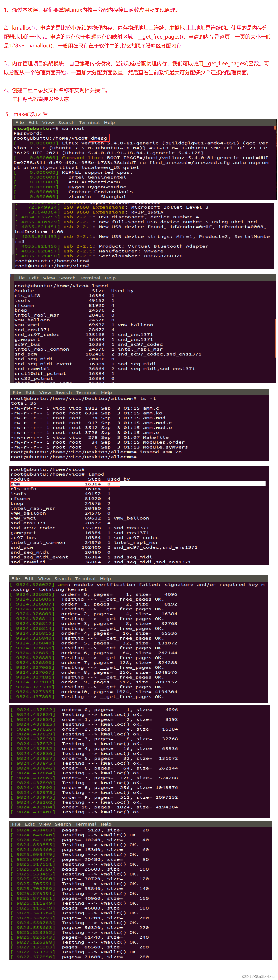Open Help menu in __get_free_pages terminal

point(105,579)
